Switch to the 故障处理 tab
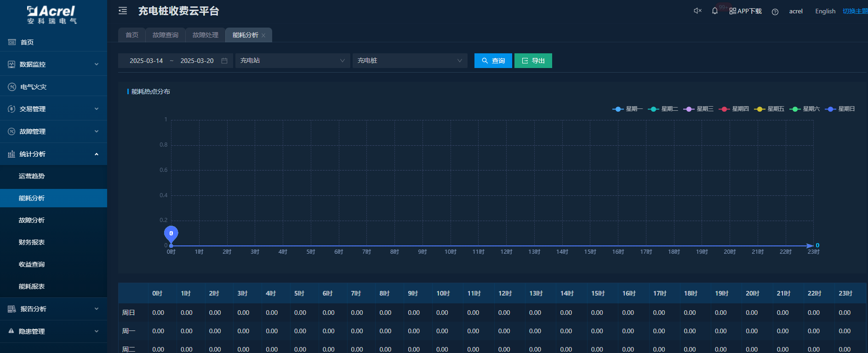This screenshot has height=353, width=868. tap(206, 35)
